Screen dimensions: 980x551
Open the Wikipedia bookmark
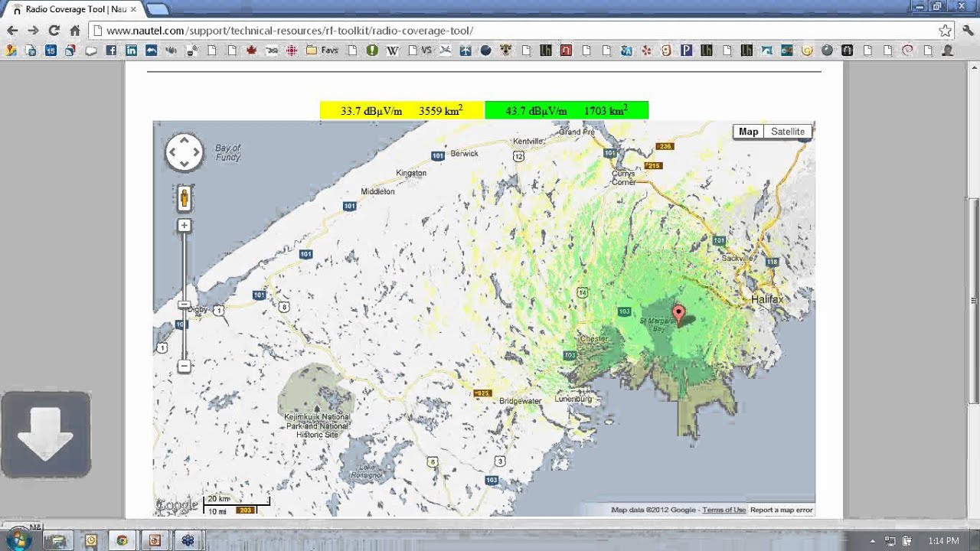[x=392, y=51]
